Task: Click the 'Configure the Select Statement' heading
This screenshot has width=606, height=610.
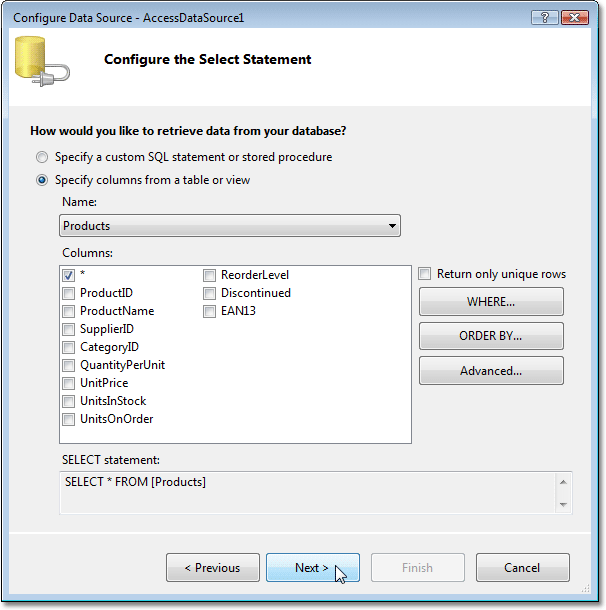Action: 207,59
